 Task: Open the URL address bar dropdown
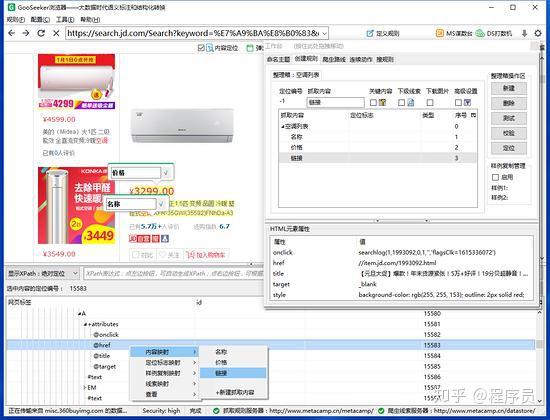pos(324,33)
